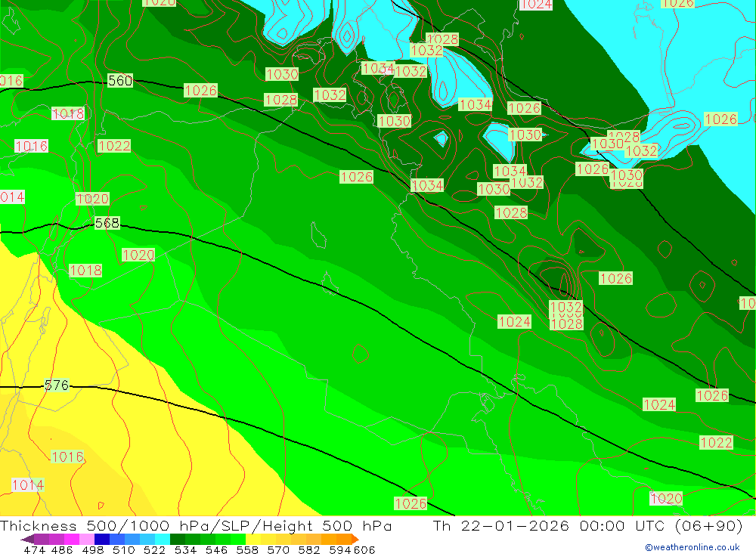Click the legend value 594
Image resolution: width=756 pixels, height=554 pixels.
(340, 549)
